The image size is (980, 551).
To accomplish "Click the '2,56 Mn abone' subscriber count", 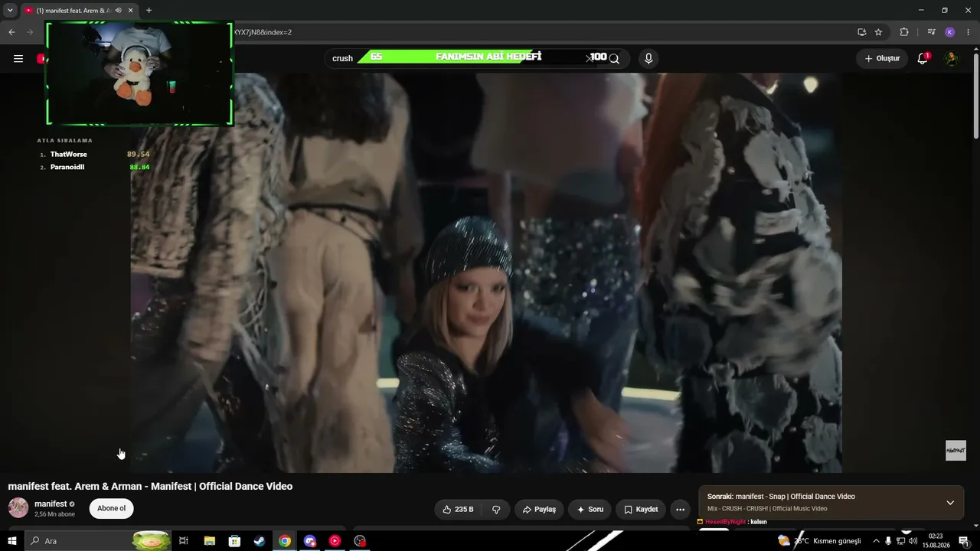I will (x=54, y=514).
